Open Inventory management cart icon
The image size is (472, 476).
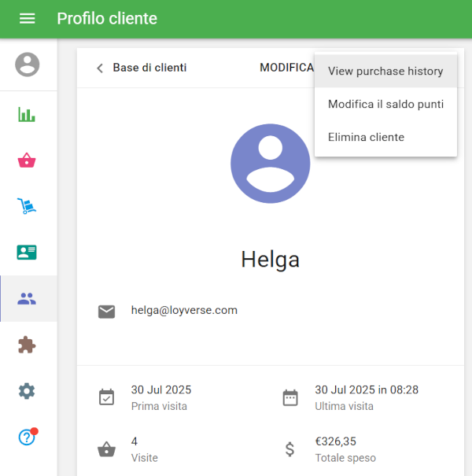[x=28, y=207]
